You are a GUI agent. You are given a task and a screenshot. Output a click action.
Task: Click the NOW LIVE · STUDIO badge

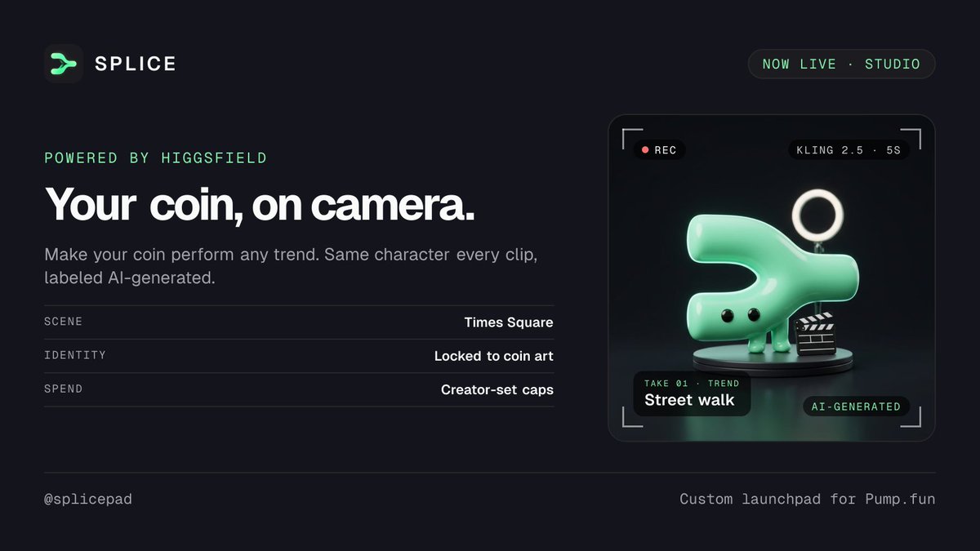click(x=841, y=64)
